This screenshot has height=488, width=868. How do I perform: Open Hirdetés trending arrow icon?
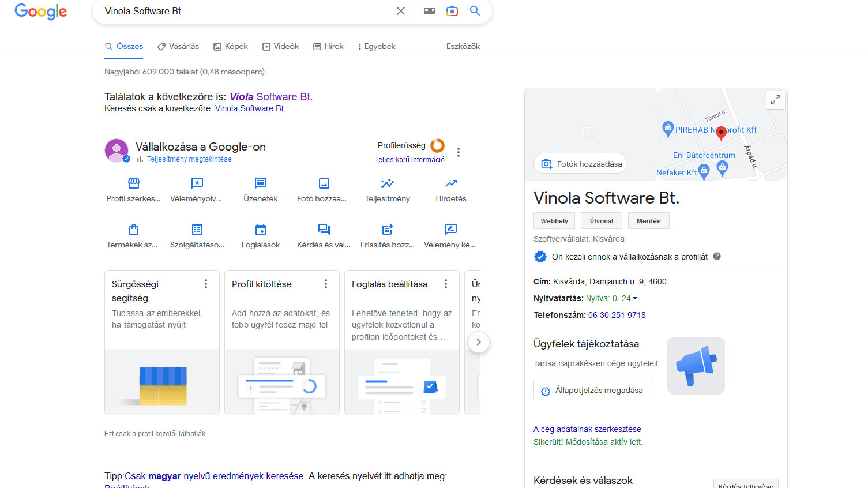click(x=451, y=183)
